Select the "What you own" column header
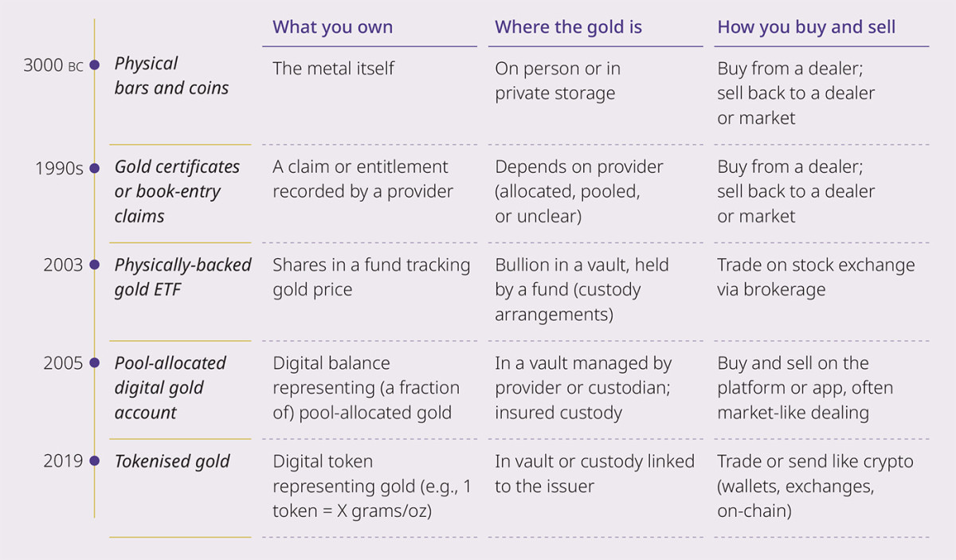This screenshot has height=560, width=956. point(332,27)
